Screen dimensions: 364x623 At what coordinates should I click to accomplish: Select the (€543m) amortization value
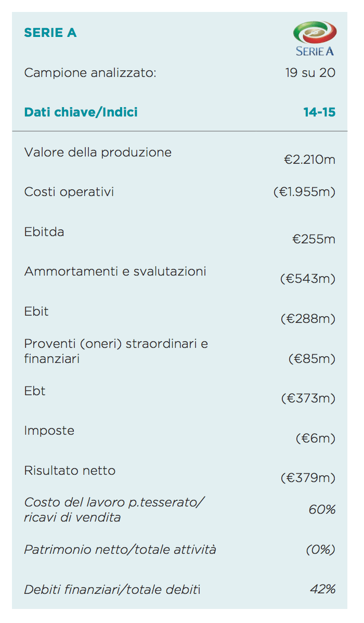tap(308, 279)
